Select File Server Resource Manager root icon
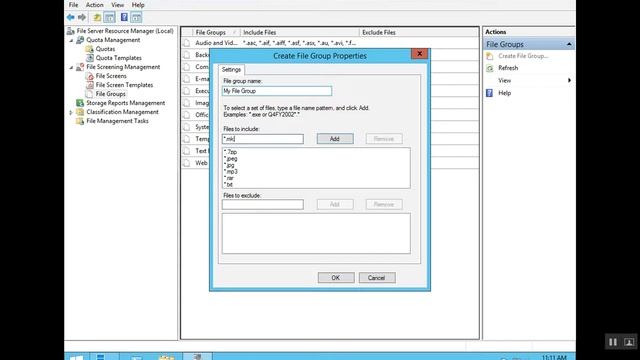Screen dimensions: 640x360 tap(71, 31)
